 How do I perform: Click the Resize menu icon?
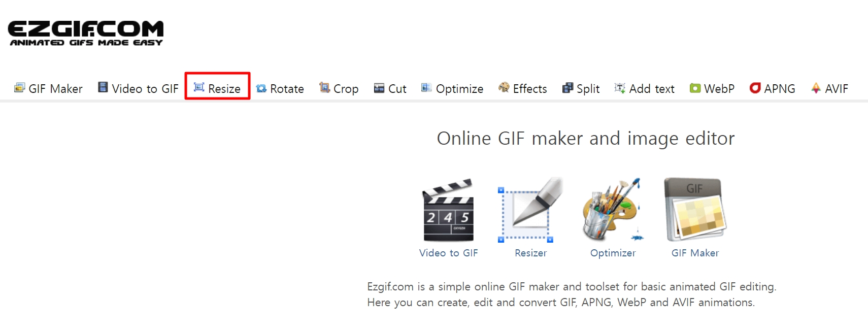tap(199, 87)
